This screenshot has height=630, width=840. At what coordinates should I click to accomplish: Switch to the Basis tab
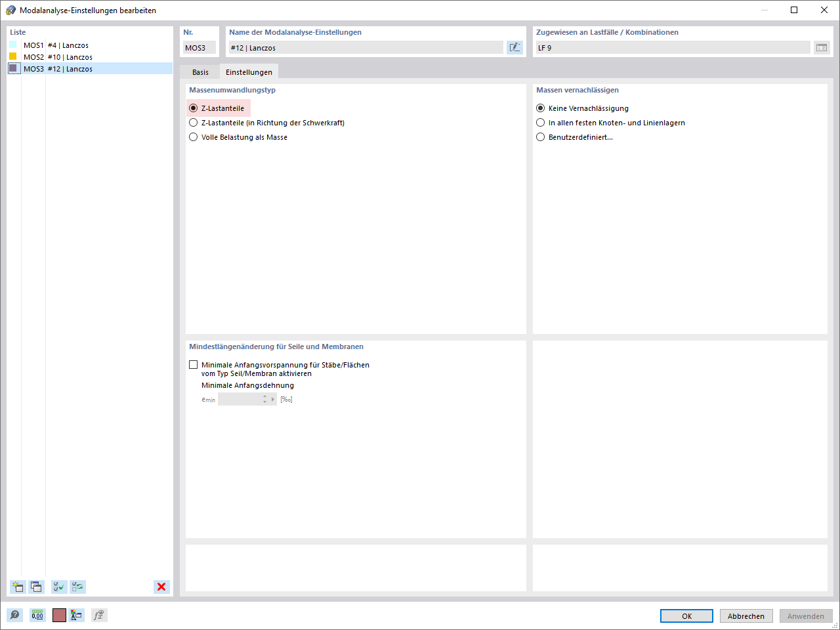coord(200,72)
